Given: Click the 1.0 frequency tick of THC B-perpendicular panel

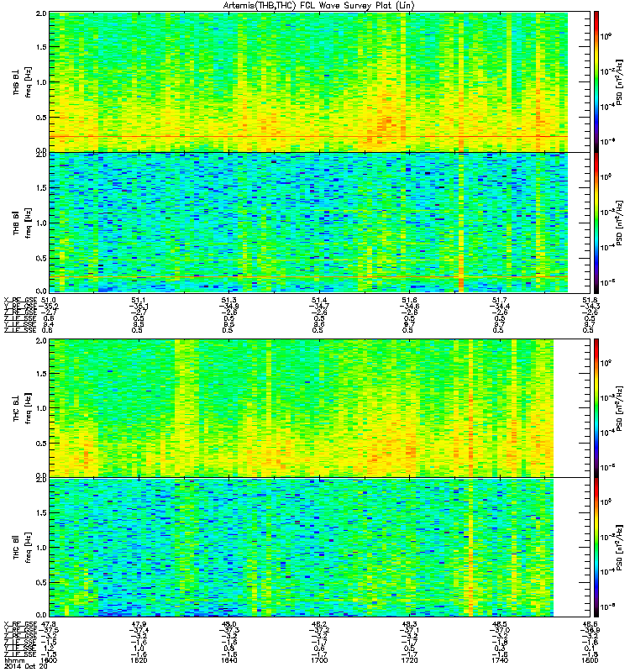Looking at the screenshot, I should pyautogui.click(x=41, y=408).
